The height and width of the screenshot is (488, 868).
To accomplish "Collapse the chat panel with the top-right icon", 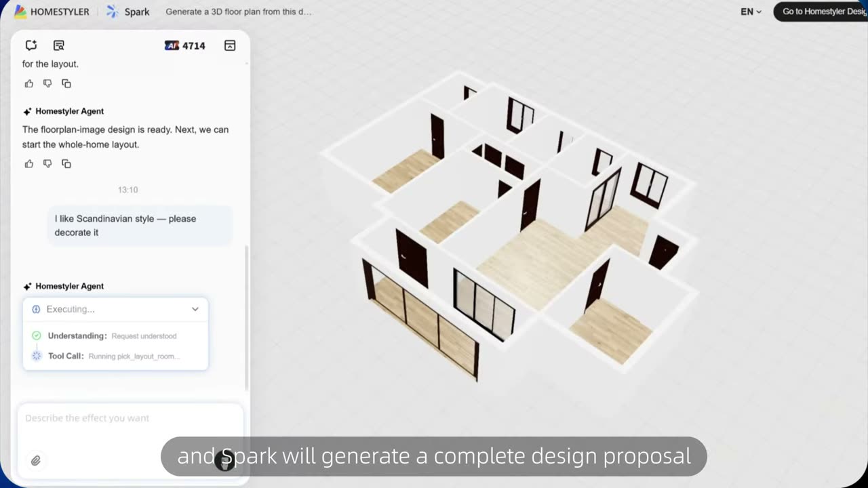I will 230,45.
